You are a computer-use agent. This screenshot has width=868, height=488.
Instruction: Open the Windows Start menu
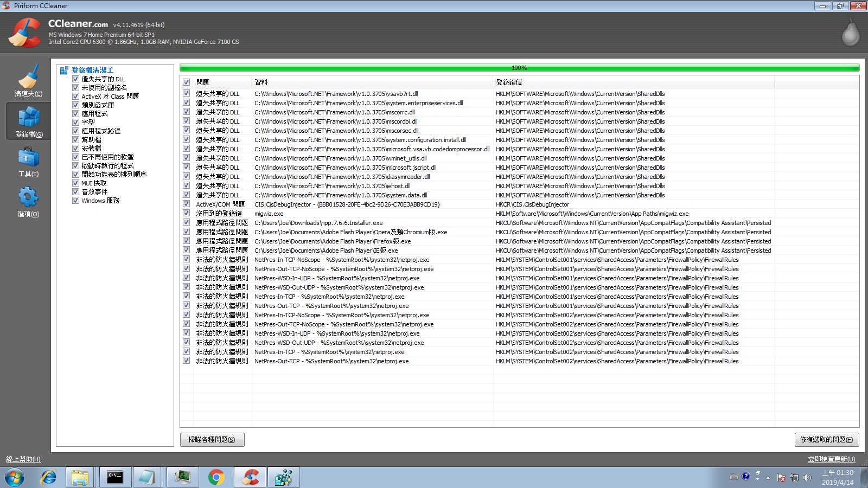[15, 478]
